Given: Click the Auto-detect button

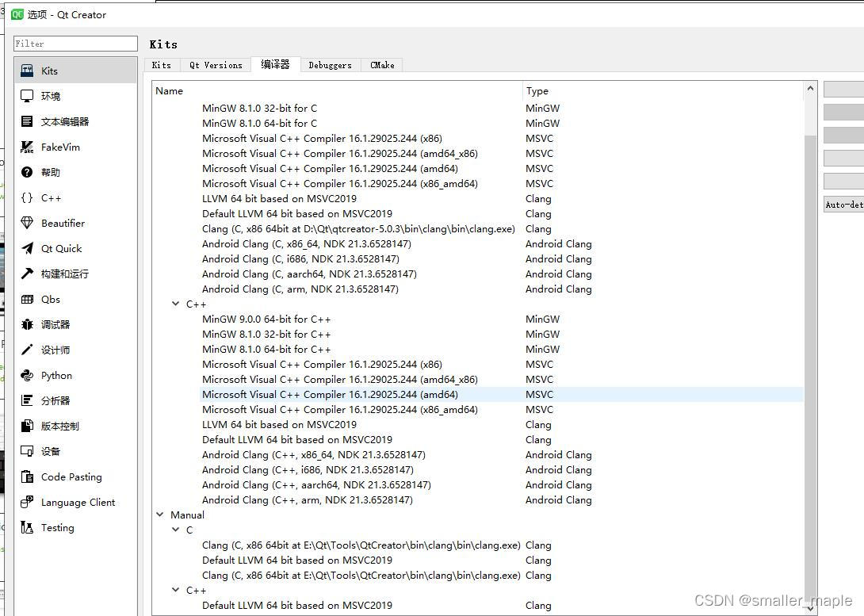Looking at the screenshot, I should pyautogui.click(x=843, y=205).
